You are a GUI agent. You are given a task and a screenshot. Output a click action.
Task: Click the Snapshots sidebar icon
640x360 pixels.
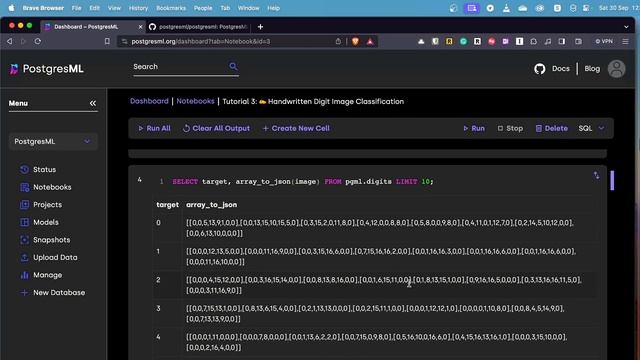[x=24, y=240]
